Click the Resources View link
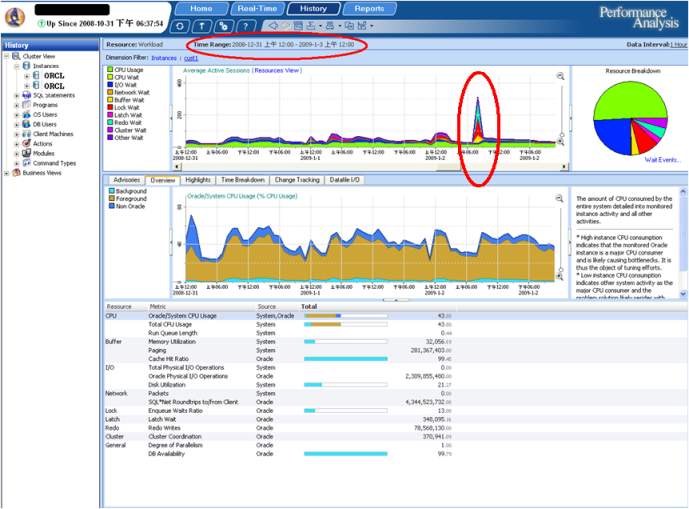Viewport: 689px width, 509px height. tap(280, 71)
